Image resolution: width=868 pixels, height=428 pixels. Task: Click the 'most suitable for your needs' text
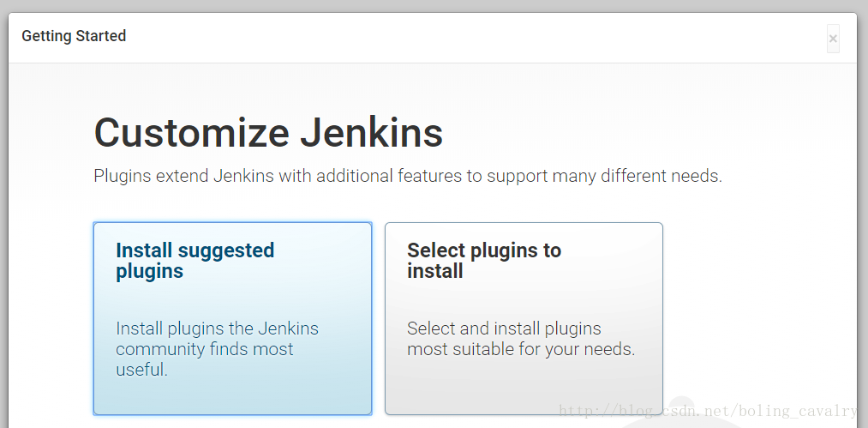(x=521, y=349)
